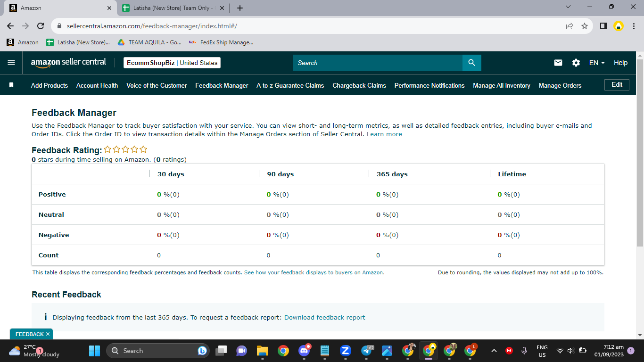Open Zoom from the taskbar

346,351
